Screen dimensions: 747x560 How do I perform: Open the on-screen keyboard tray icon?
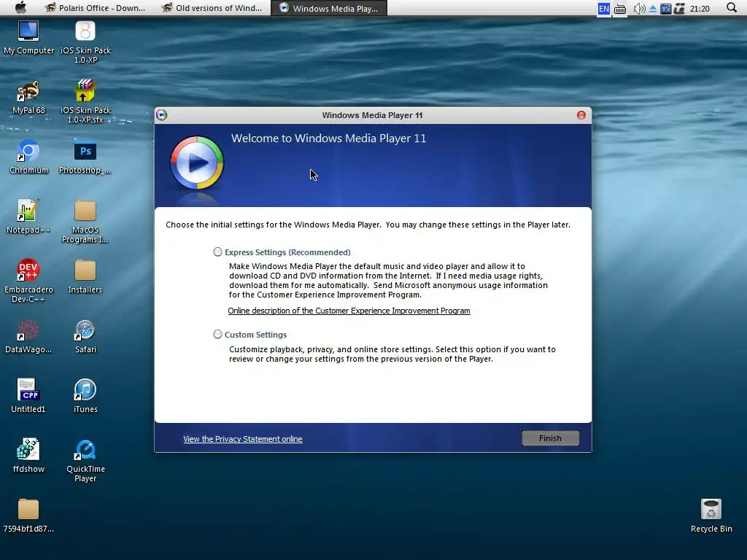620,9
